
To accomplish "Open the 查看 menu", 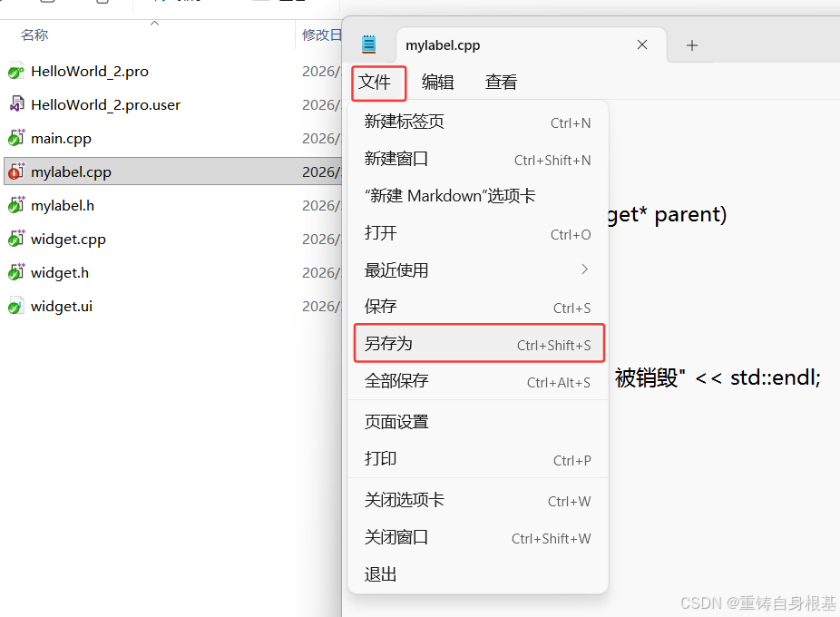I will (501, 82).
